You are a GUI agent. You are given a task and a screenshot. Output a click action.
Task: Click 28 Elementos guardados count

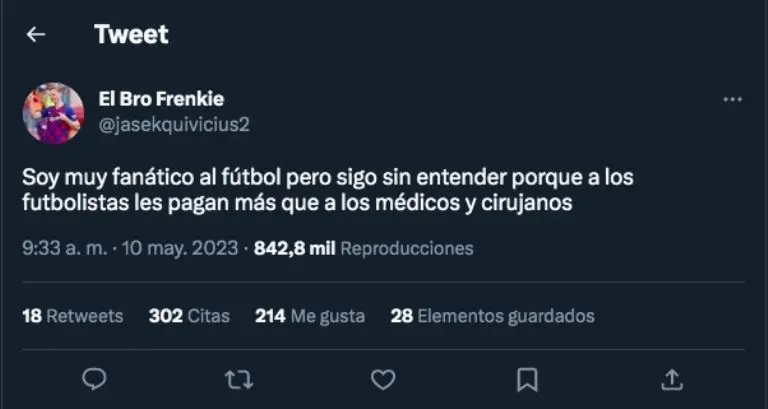492,316
